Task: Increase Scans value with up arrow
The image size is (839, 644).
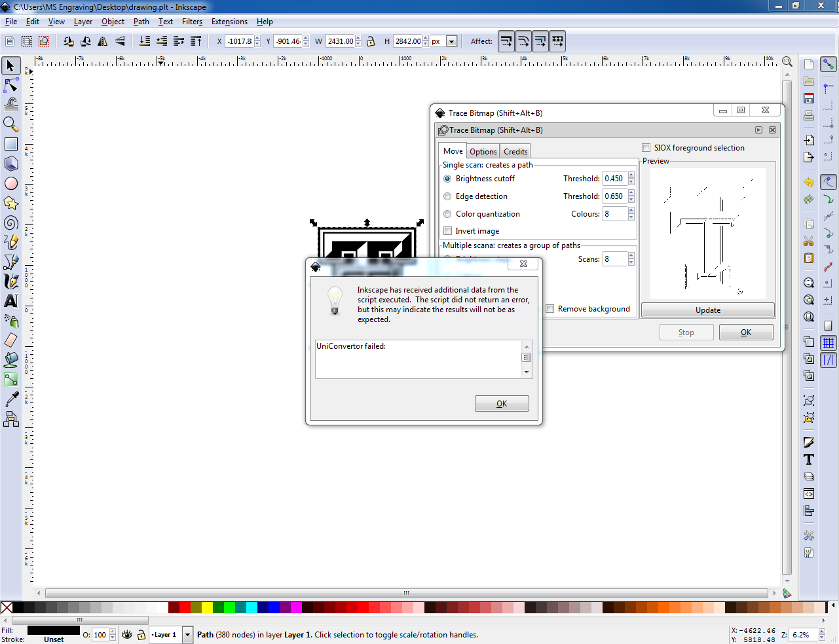Action: 631,256
